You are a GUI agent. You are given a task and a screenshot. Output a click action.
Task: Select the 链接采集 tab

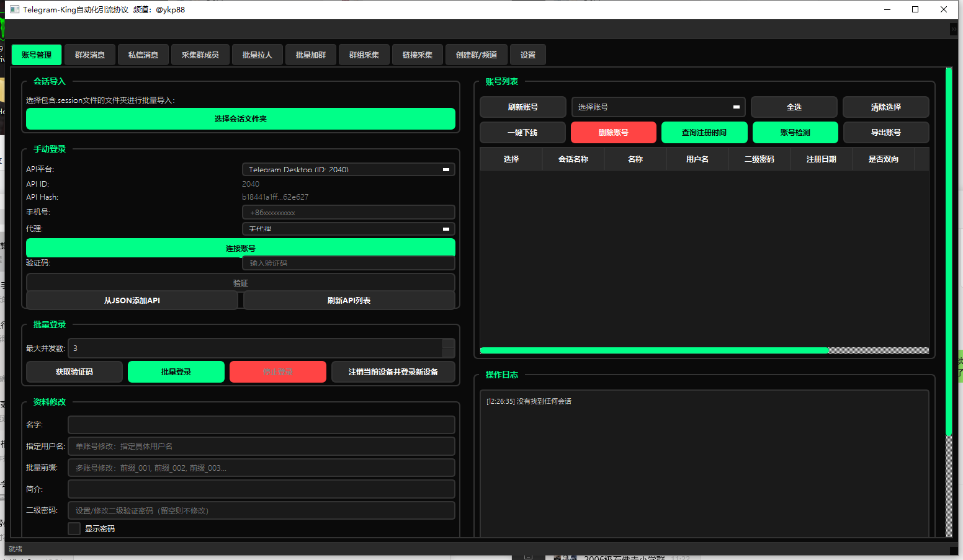tap(418, 55)
